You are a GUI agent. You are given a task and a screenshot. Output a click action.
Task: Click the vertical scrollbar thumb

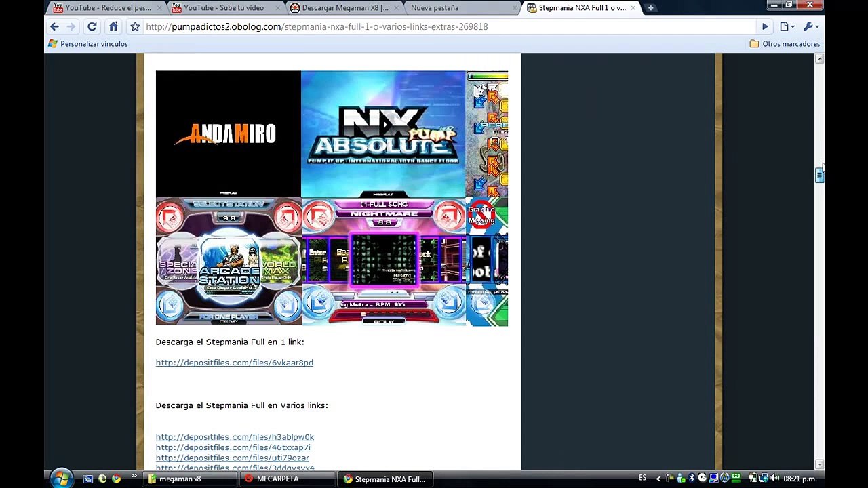819,175
